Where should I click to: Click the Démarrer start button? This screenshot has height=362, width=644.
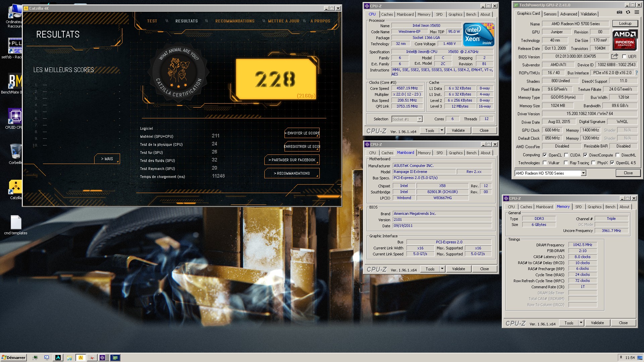13,358
